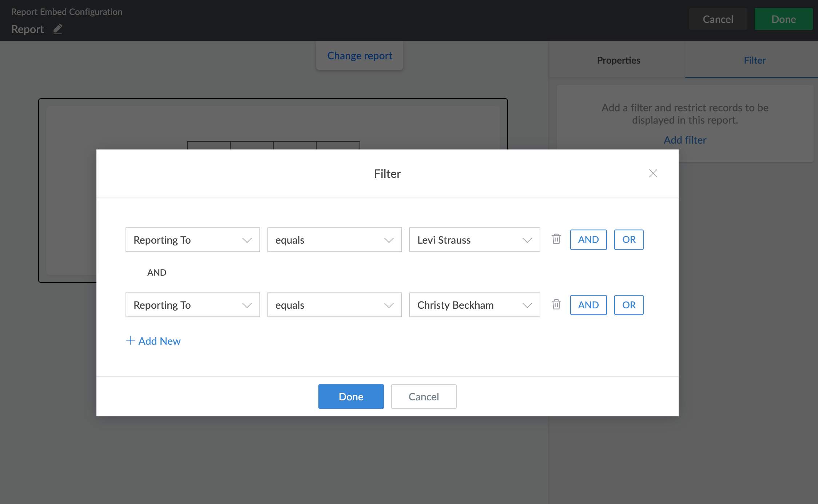The width and height of the screenshot is (818, 504).
Task: Open the second equals operator dropdown
Action: (334, 305)
